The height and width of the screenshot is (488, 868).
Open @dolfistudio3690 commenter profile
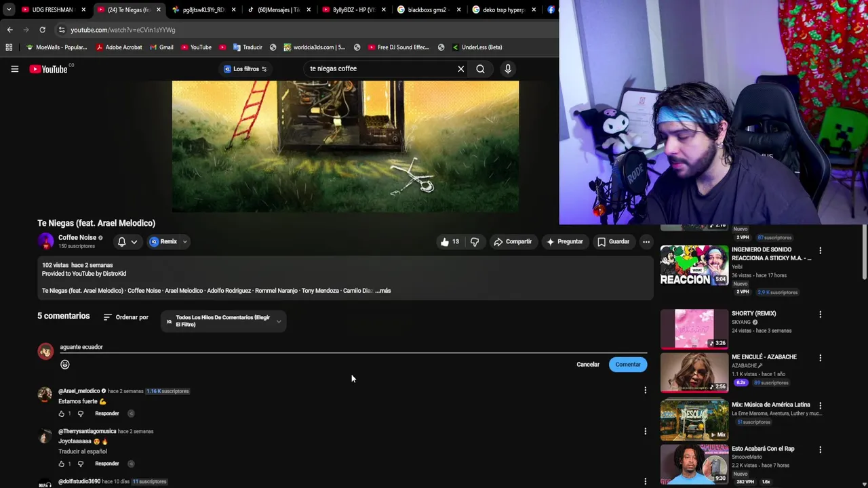pos(79,481)
